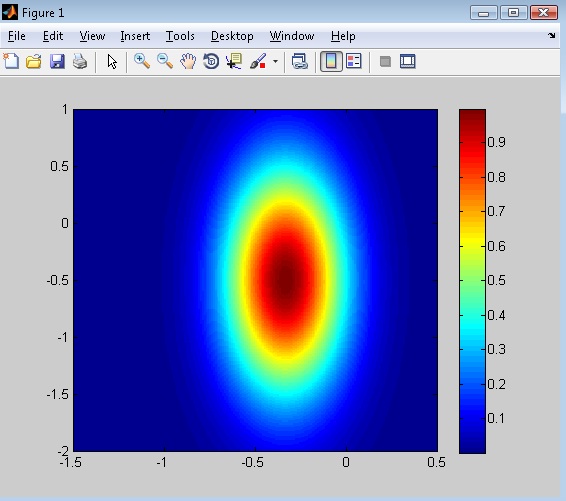The height and width of the screenshot is (501, 566).
Task: Open the View menu
Action: [x=92, y=36]
